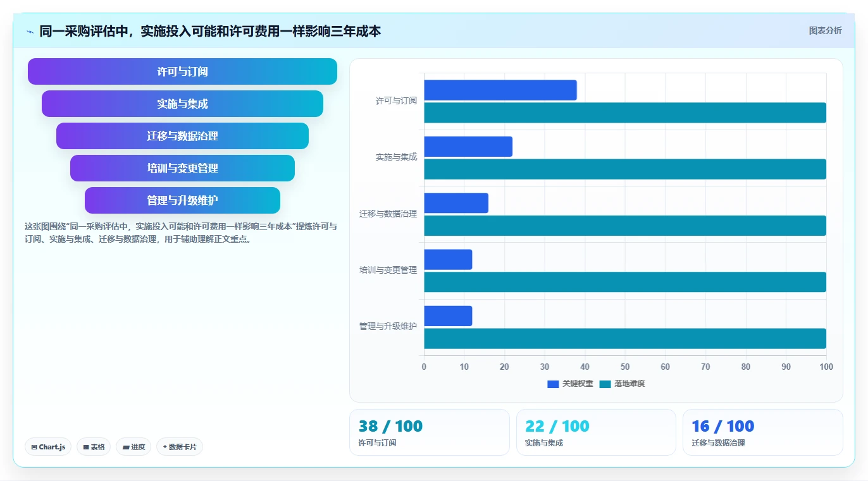Click the 数据卡片 tag chip

pyautogui.click(x=180, y=447)
